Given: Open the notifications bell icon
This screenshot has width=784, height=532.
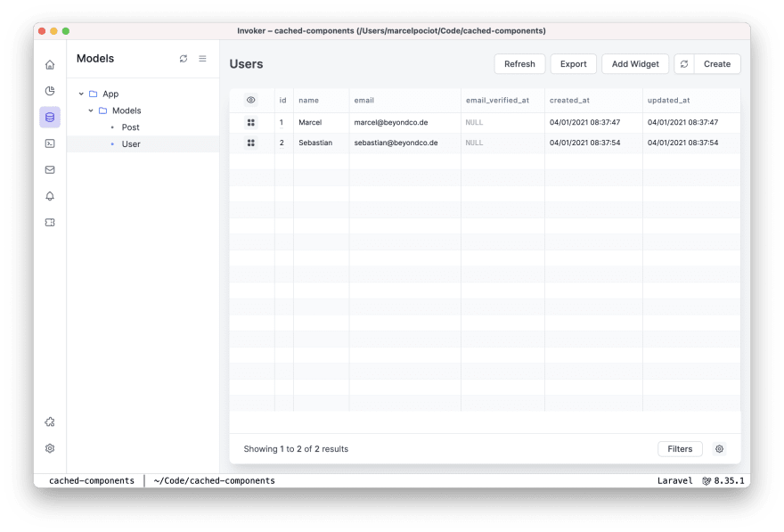Looking at the screenshot, I should [50, 196].
